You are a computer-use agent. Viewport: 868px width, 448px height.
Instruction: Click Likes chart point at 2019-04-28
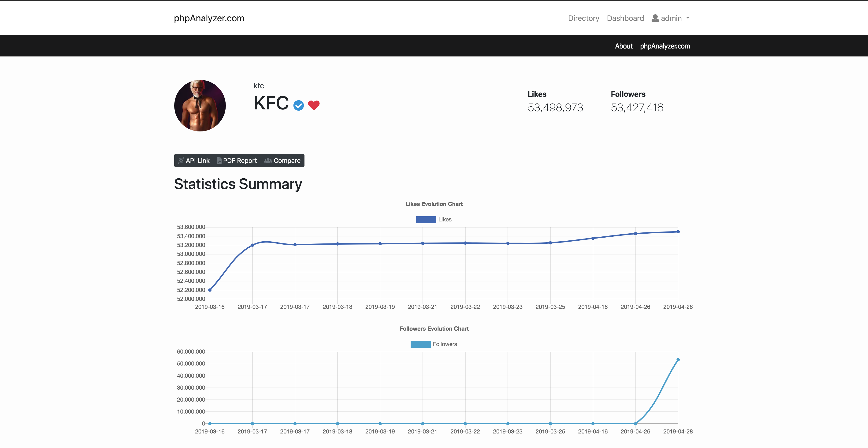point(678,232)
